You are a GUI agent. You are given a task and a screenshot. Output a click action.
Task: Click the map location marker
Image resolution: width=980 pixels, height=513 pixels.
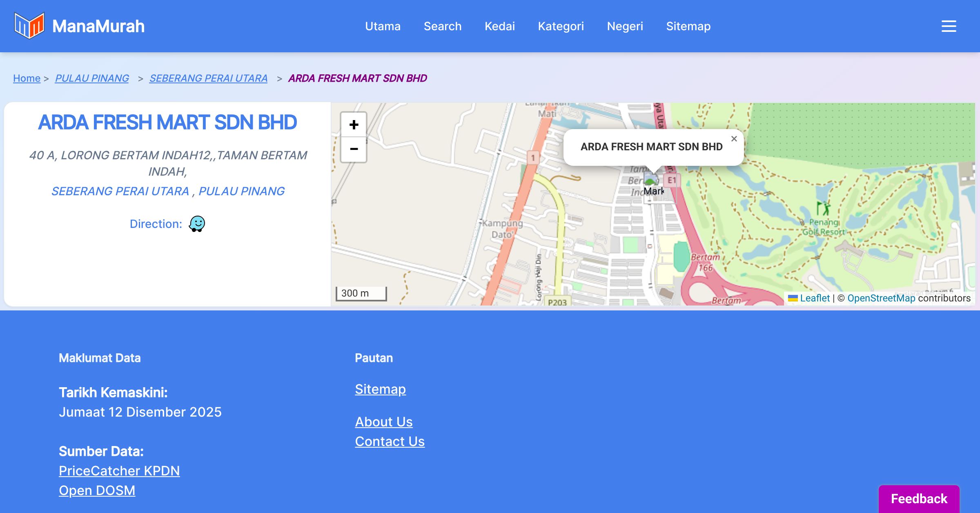pos(653,185)
